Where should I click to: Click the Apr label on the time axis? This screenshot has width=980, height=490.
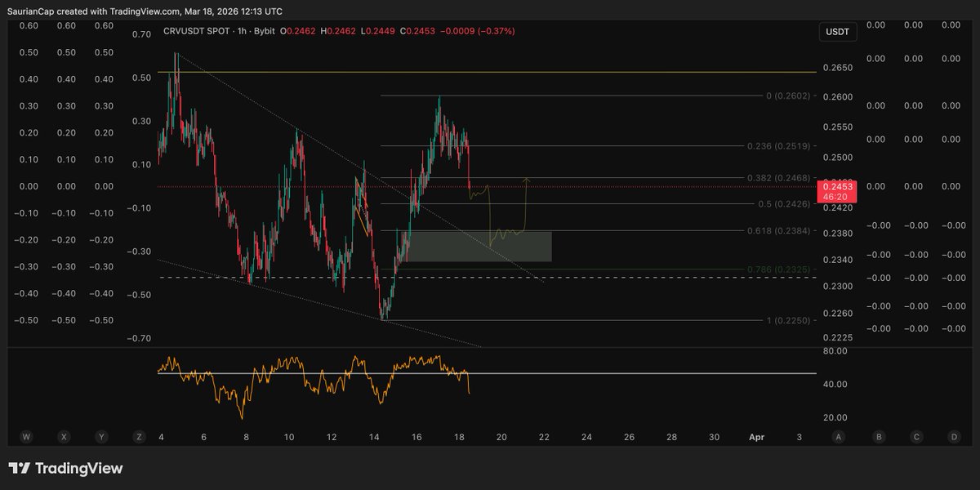pos(756,437)
